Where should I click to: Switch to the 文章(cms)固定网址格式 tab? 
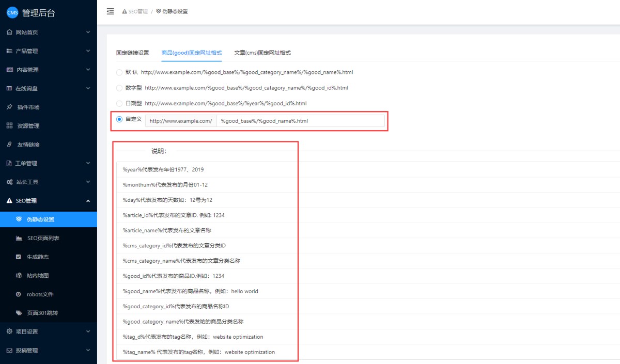pyautogui.click(x=262, y=53)
